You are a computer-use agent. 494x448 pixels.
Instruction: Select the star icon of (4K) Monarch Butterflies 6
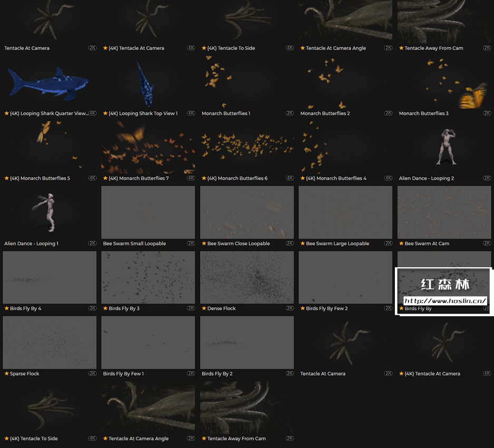pyautogui.click(x=204, y=178)
